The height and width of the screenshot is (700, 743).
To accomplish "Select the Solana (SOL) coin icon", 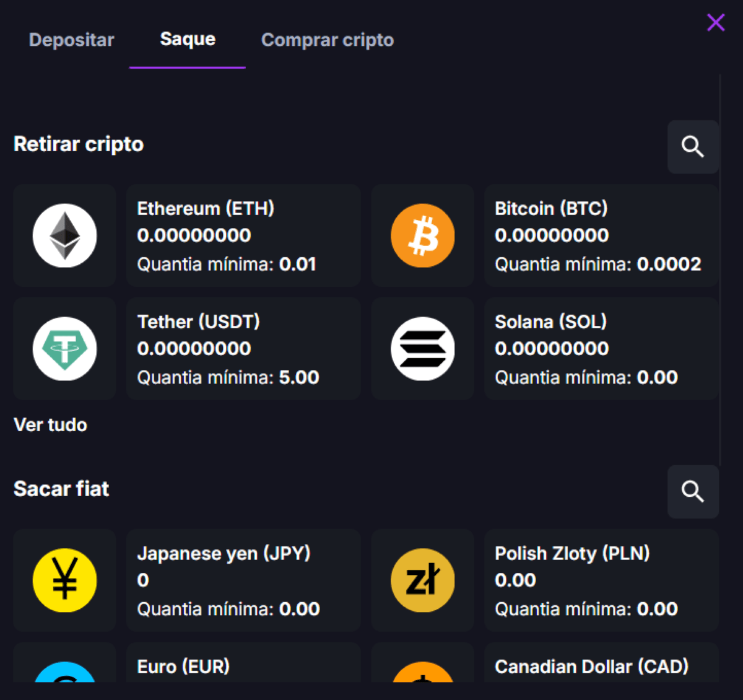I will pos(422,349).
